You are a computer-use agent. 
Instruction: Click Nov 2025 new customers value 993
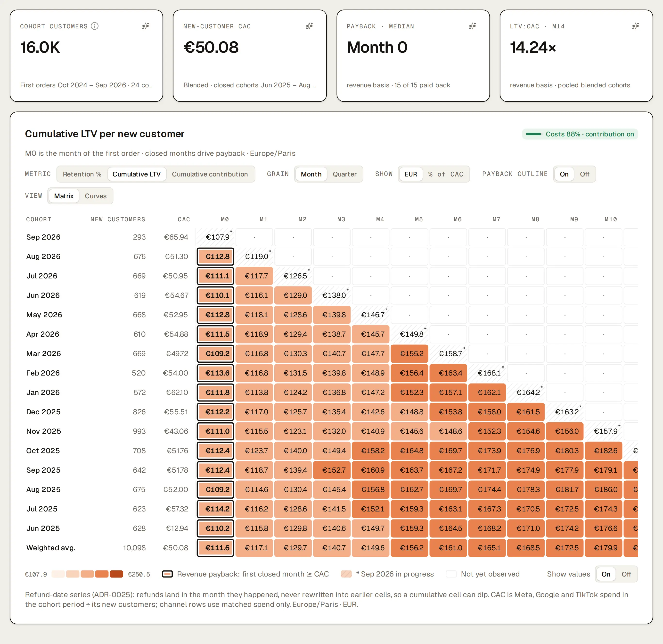[x=139, y=431]
